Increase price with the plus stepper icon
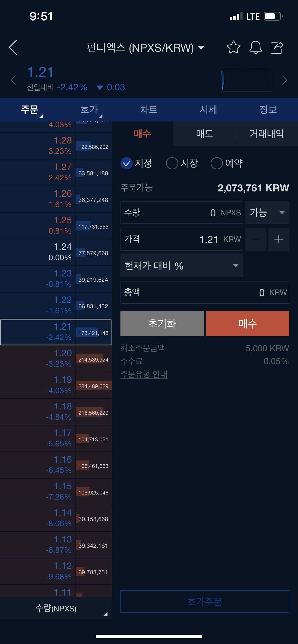 (279, 239)
